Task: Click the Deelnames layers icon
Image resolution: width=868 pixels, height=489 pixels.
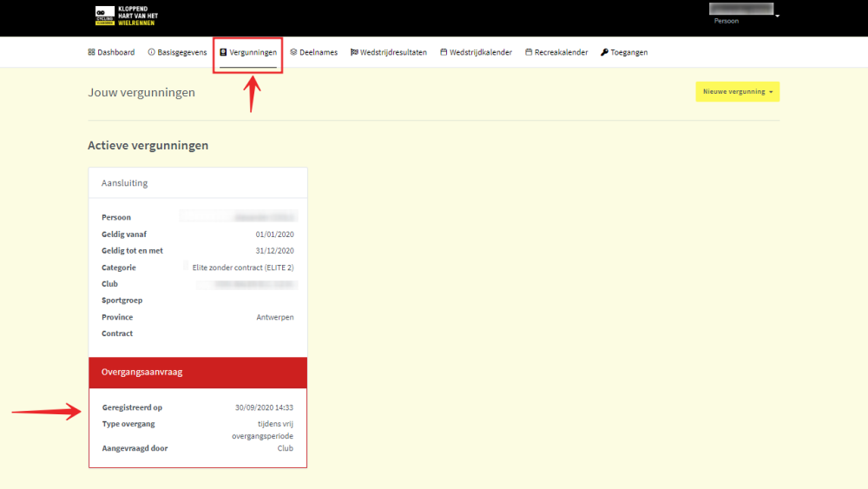Action: pyautogui.click(x=293, y=52)
